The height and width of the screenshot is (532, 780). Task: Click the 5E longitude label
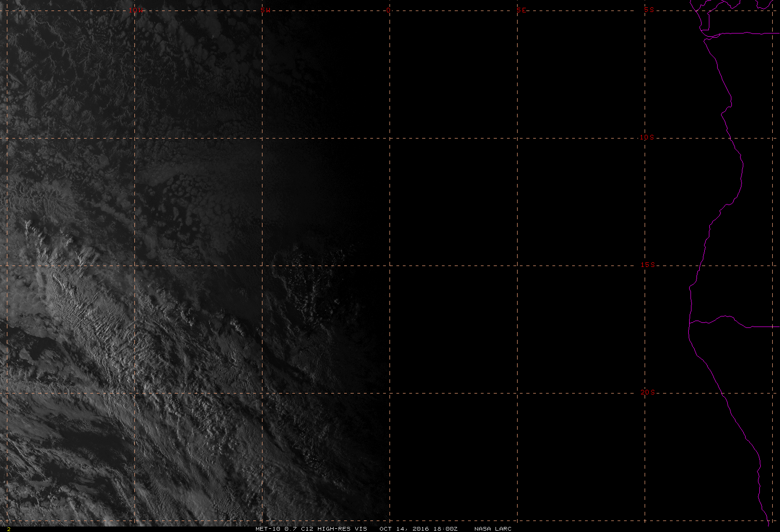pos(522,10)
